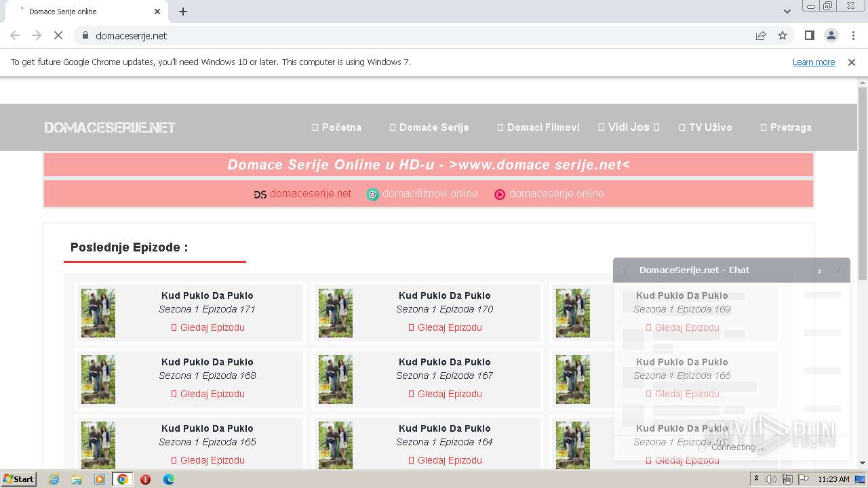The image size is (868, 488).
Task: View site information via the padlock icon
Action: (85, 35)
